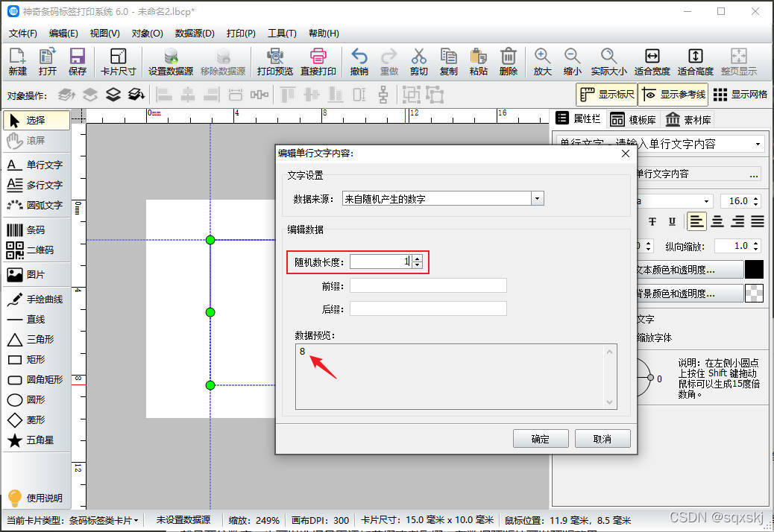Open 打印预览 print preview
The width and height of the screenshot is (774, 532).
click(275, 62)
